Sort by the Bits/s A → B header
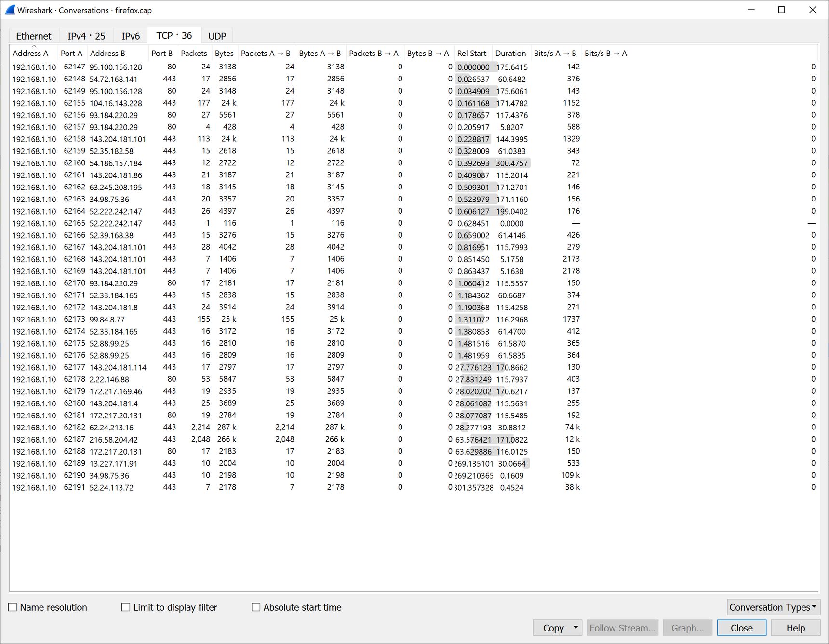829x644 pixels. tap(556, 54)
